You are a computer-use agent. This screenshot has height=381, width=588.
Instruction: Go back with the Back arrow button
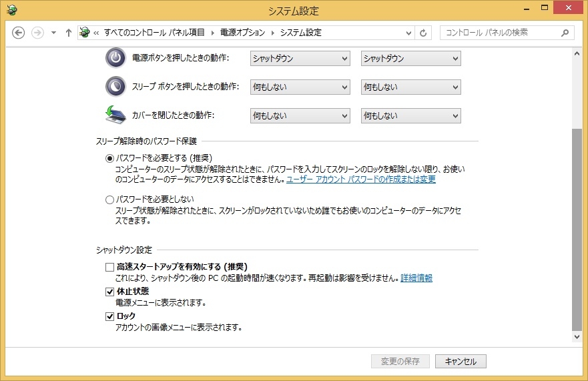coord(19,33)
